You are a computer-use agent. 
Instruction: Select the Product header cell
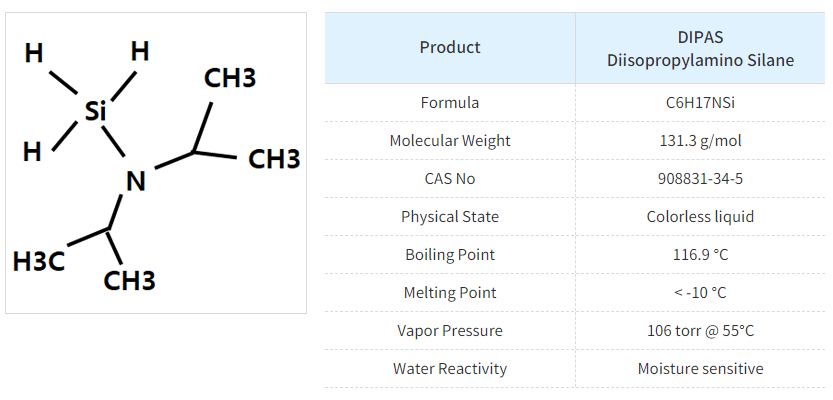(450, 47)
